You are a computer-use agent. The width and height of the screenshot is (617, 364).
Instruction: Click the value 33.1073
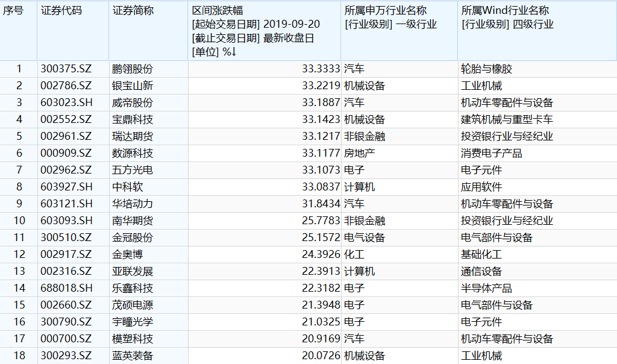[321, 170]
